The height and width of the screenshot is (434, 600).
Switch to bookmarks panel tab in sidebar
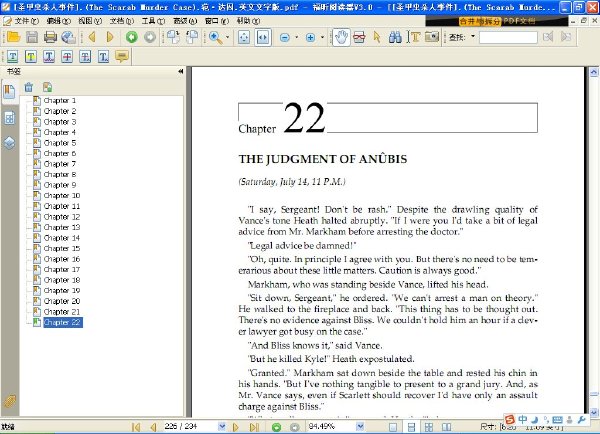pos(9,92)
